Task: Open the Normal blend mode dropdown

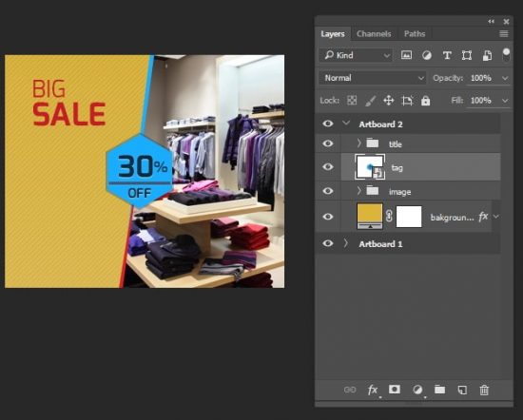Action: click(x=372, y=78)
